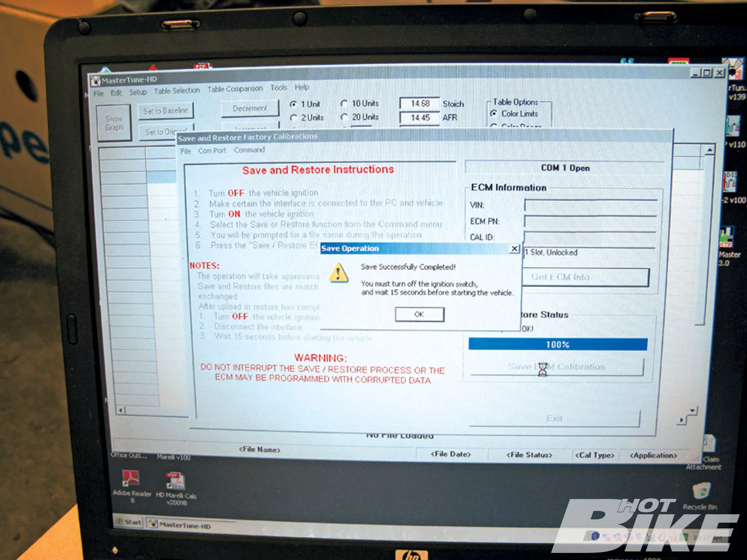The image size is (747, 560).
Task: Open the Help menu
Action: (x=302, y=87)
